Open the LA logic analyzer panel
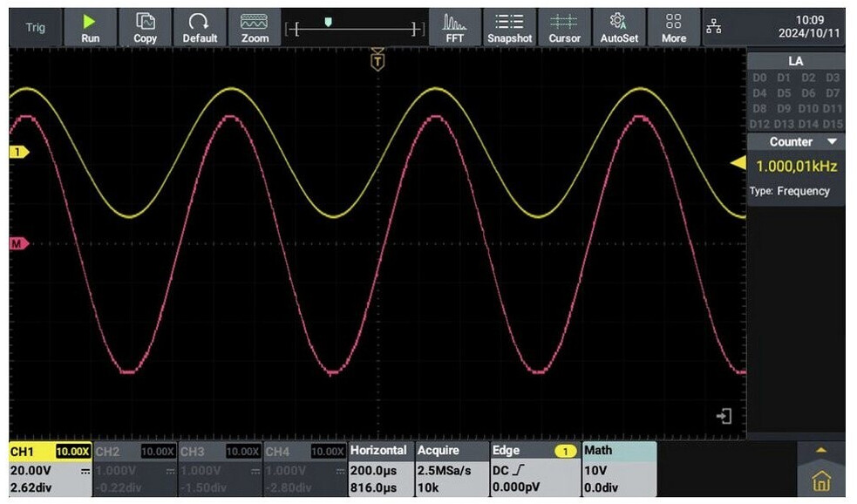The height and width of the screenshot is (504, 857). (x=796, y=61)
